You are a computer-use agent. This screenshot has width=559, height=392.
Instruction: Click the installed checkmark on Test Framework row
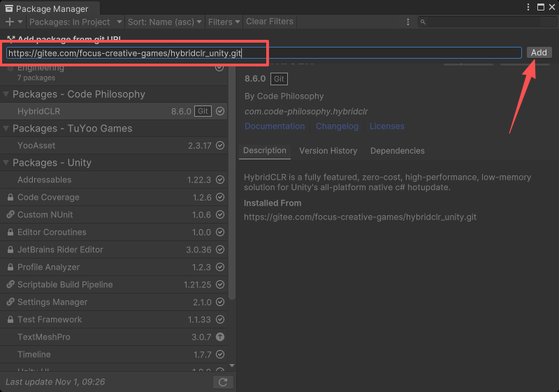coord(220,319)
